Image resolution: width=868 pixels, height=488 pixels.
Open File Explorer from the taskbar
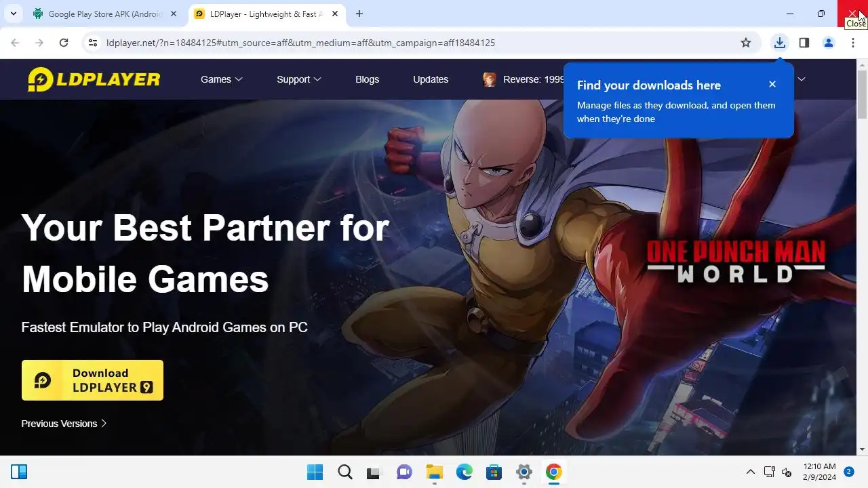(x=434, y=472)
